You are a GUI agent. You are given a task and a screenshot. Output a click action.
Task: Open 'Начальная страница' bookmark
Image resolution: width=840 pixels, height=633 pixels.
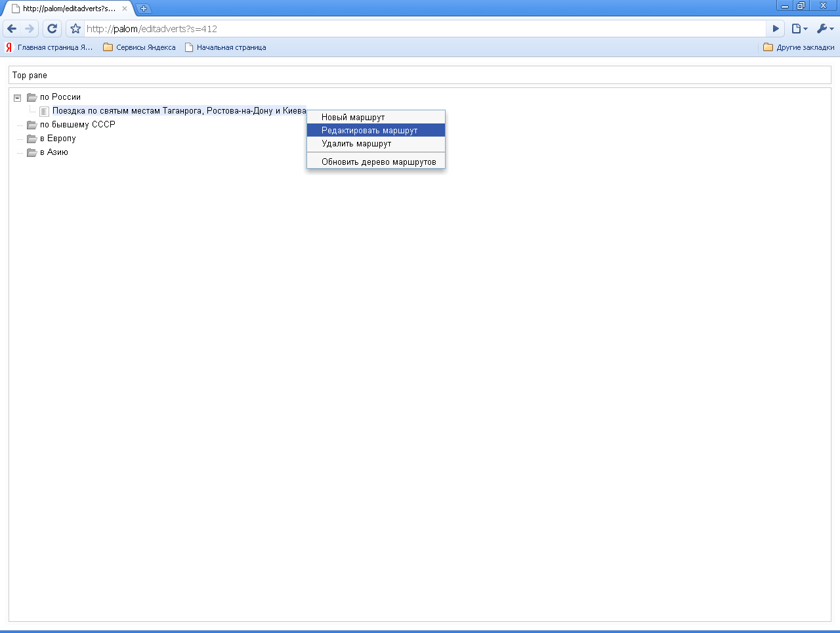click(226, 47)
